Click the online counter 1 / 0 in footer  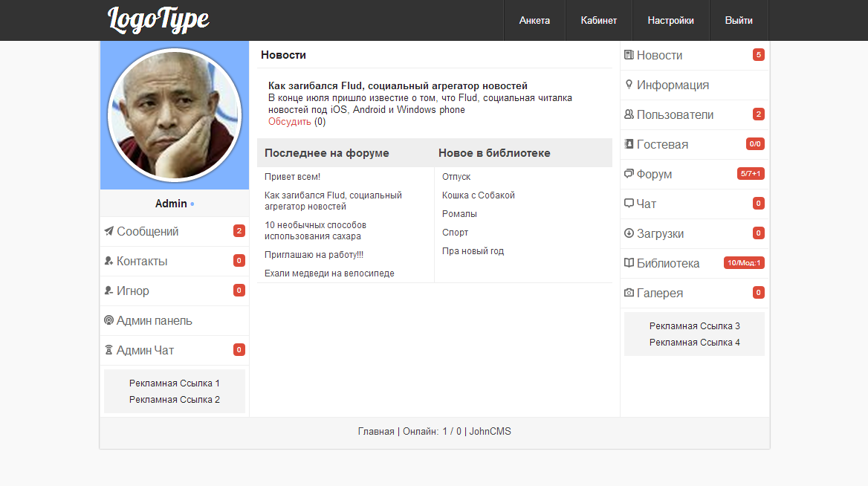tap(452, 431)
